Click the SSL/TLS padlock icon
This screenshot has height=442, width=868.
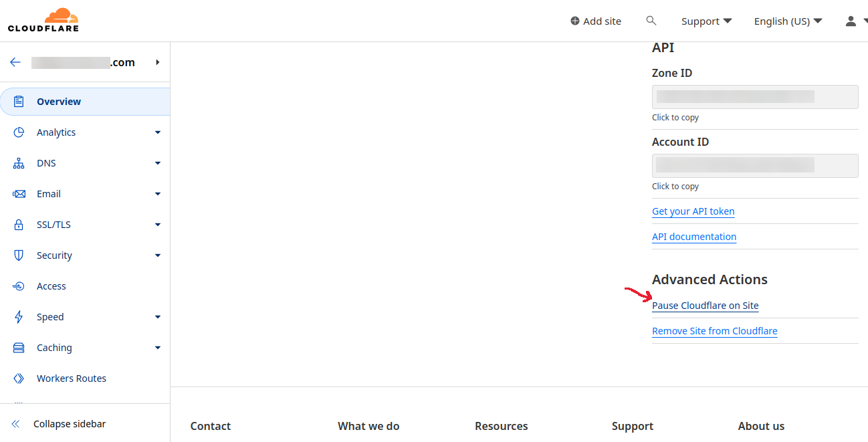(19, 225)
